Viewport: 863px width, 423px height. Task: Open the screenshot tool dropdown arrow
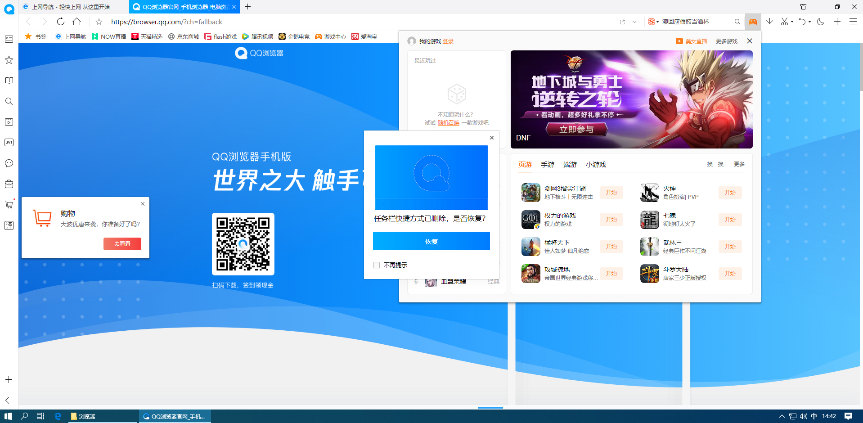[791, 22]
